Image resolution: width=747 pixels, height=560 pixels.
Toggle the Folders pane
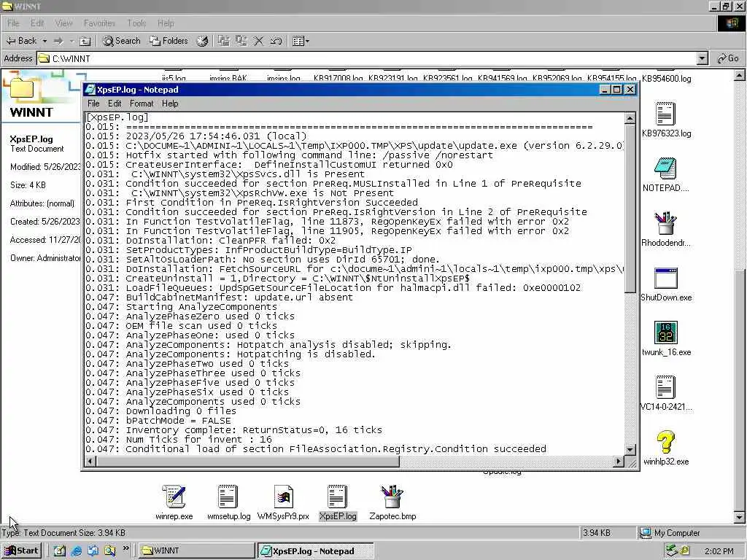click(169, 41)
